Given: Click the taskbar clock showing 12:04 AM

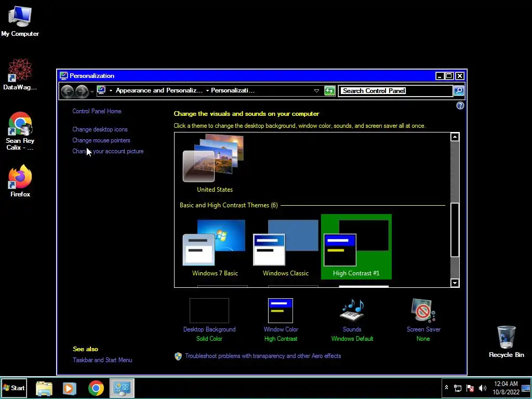Looking at the screenshot, I should coord(506,388).
